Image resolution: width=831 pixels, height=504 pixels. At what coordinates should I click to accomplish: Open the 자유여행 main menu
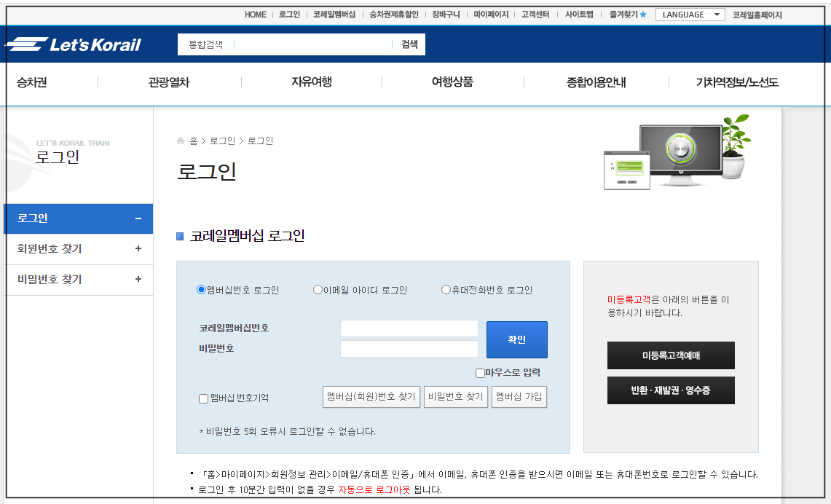tap(312, 82)
